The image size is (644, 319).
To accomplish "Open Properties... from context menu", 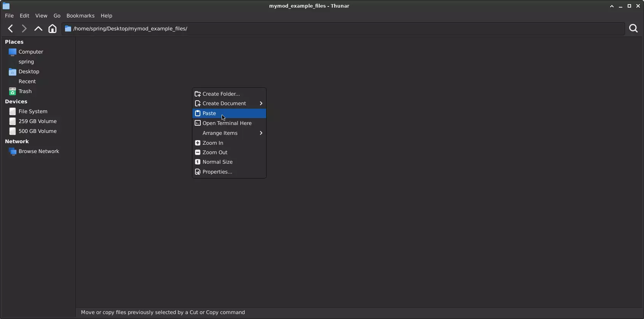I will 229,172.
